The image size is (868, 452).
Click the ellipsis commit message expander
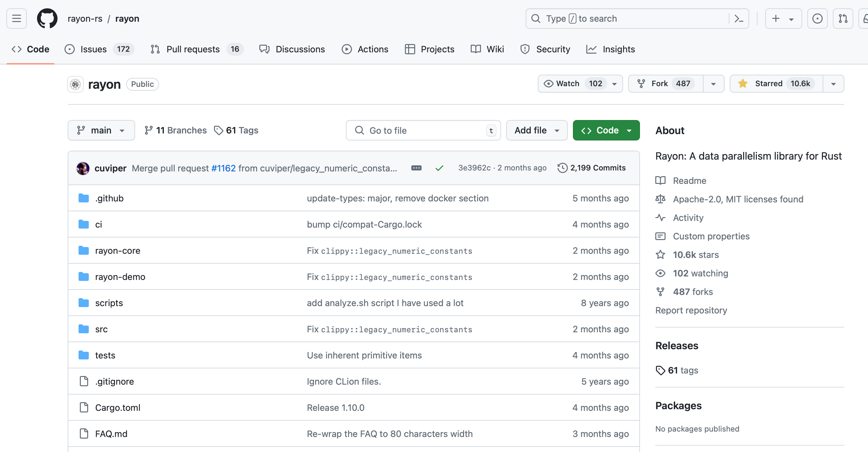[x=416, y=168]
